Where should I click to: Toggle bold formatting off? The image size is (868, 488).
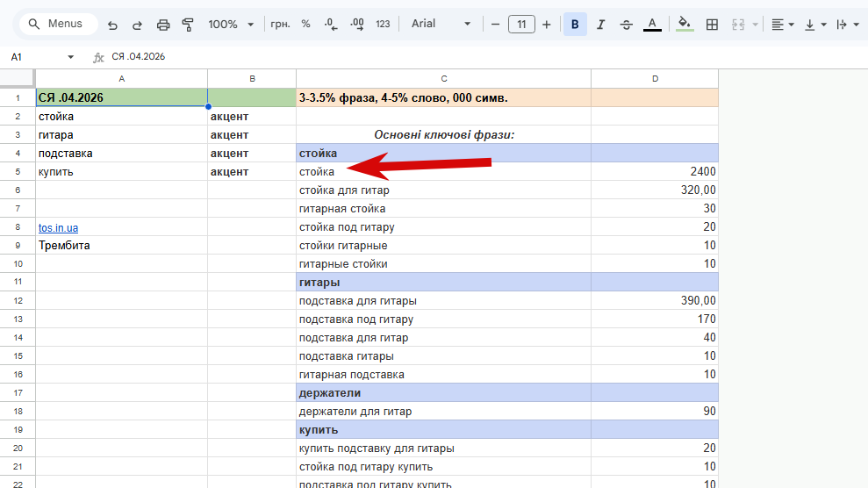[575, 25]
